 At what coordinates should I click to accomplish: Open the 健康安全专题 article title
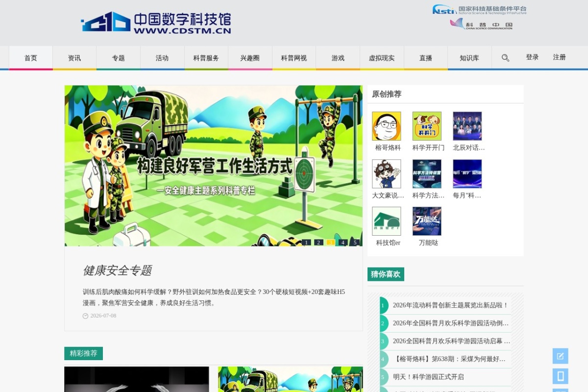pyautogui.click(x=117, y=270)
